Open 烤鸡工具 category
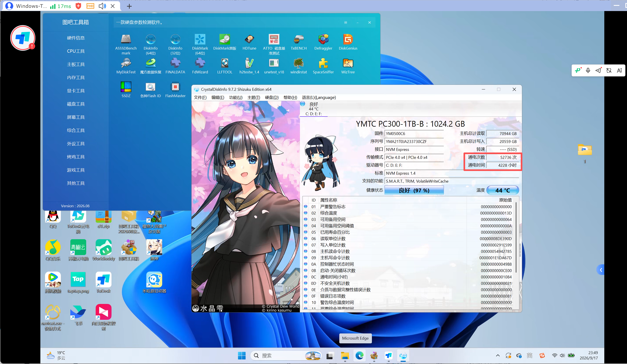627x364 pixels. coord(76,157)
